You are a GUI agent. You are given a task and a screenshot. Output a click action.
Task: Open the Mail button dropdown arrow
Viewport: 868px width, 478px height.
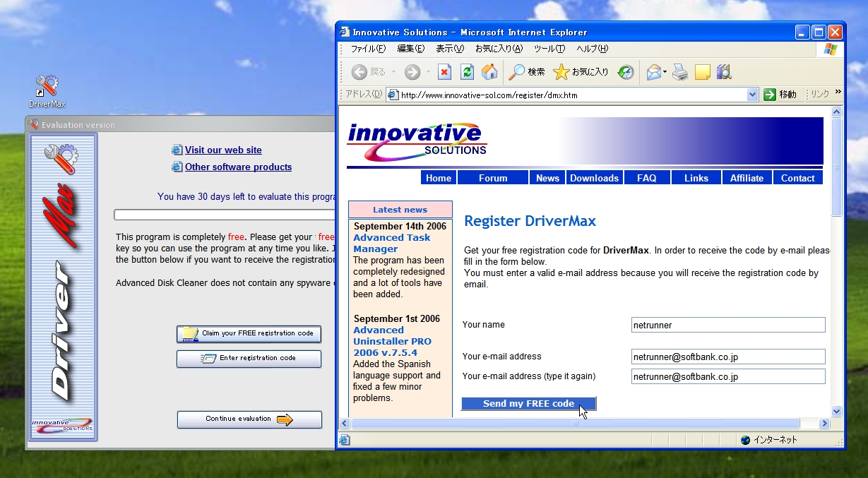665,72
